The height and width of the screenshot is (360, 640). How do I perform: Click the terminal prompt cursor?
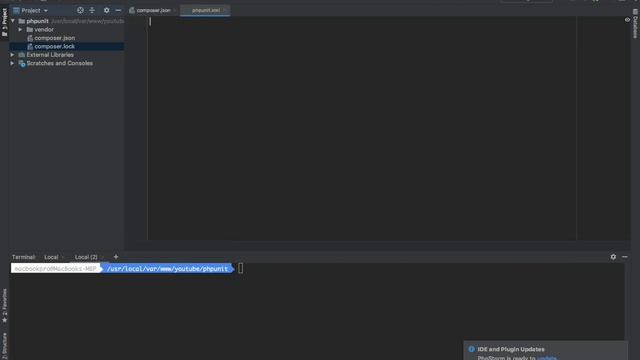click(240, 268)
